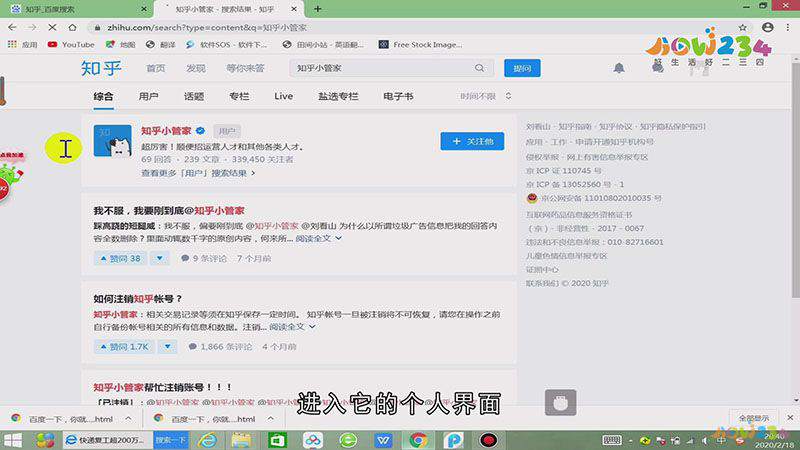Go to 发现 in Zhihu navigation

click(195, 68)
